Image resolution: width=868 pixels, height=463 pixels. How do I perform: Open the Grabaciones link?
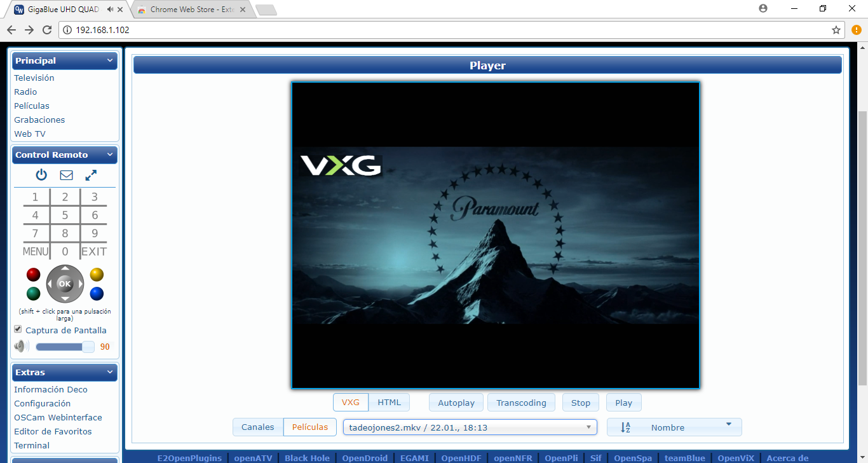(39, 120)
